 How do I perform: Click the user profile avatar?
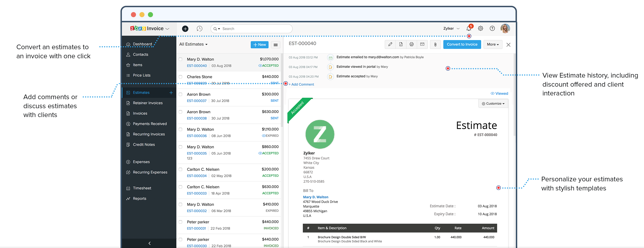click(505, 29)
